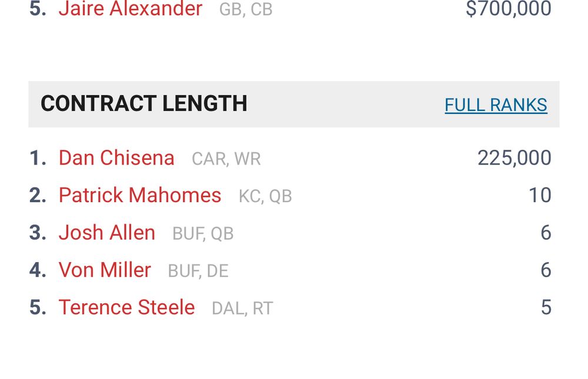This screenshot has width=588, height=379.
Task: Open Patrick Mahomes player link
Action: [x=140, y=195]
